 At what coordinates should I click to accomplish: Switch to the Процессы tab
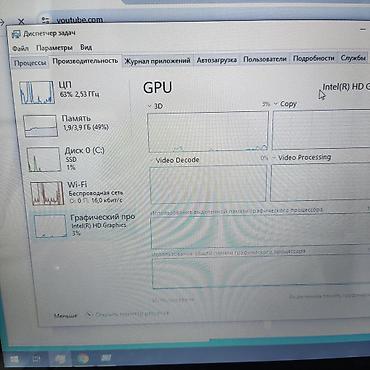click(30, 63)
